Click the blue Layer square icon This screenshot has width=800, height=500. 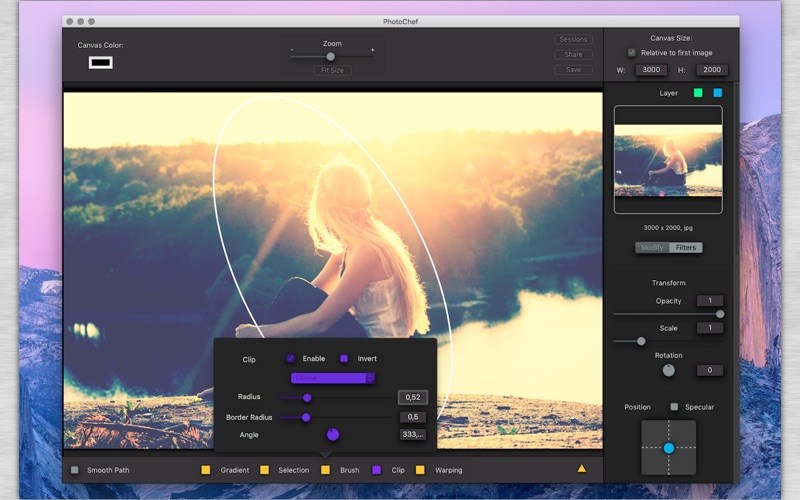[x=717, y=93]
